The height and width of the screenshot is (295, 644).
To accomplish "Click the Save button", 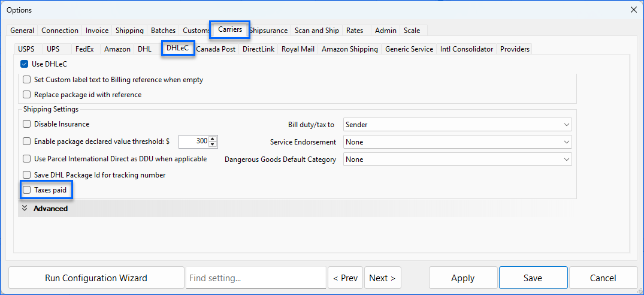I will click(x=533, y=278).
